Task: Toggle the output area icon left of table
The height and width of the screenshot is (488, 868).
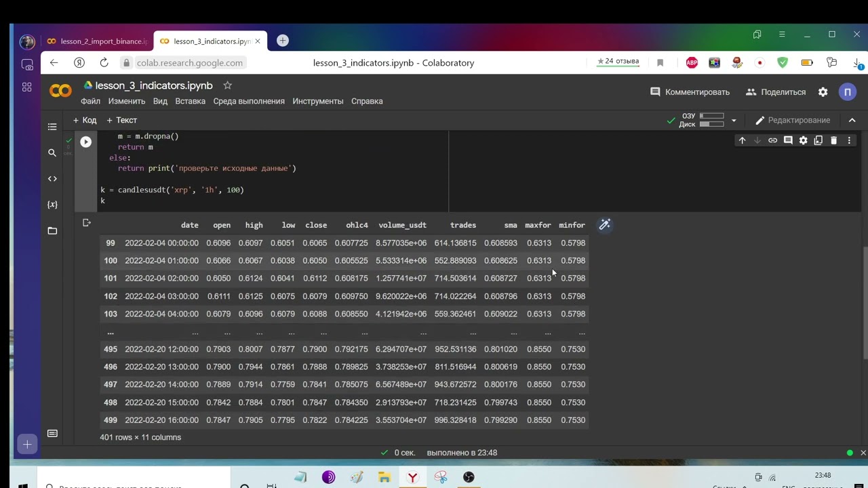Action: click(87, 223)
